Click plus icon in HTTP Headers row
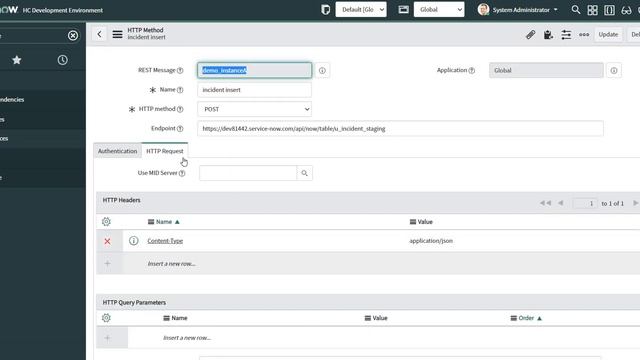 click(x=107, y=264)
